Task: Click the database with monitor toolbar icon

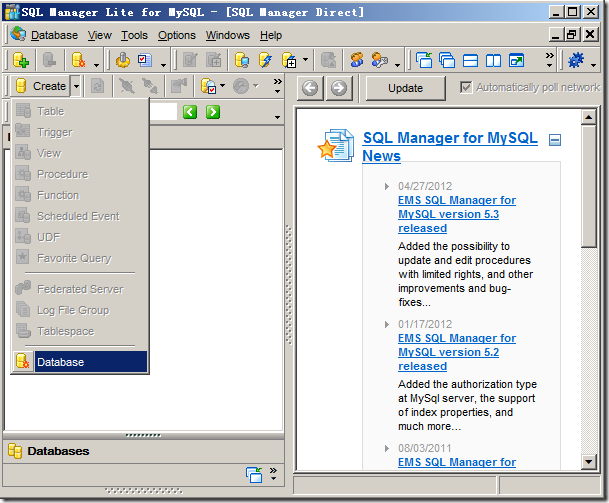Action: (242, 60)
